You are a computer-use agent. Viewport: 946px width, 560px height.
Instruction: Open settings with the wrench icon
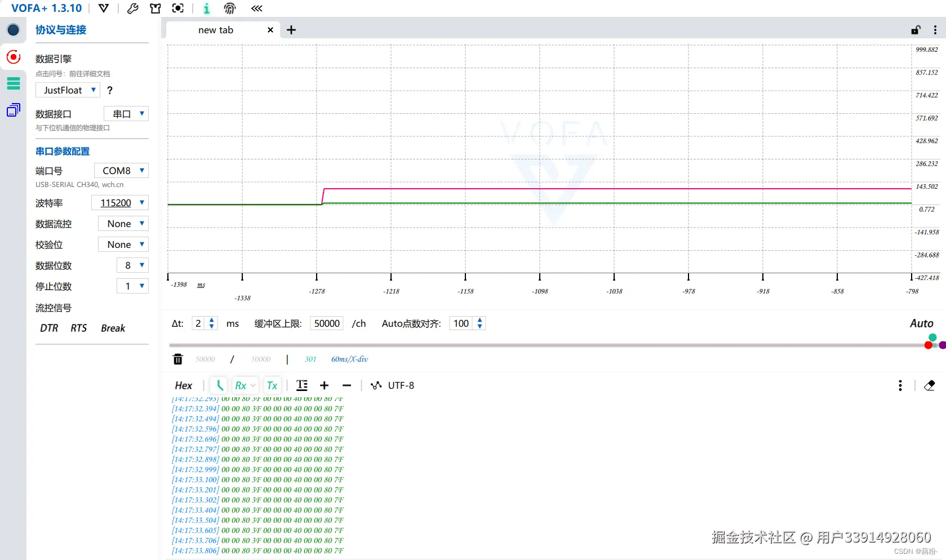pyautogui.click(x=133, y=8)
